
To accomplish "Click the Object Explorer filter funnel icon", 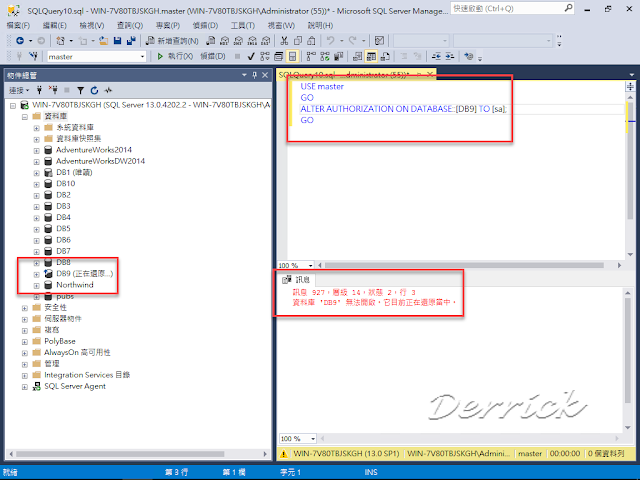I will [80, 90].
